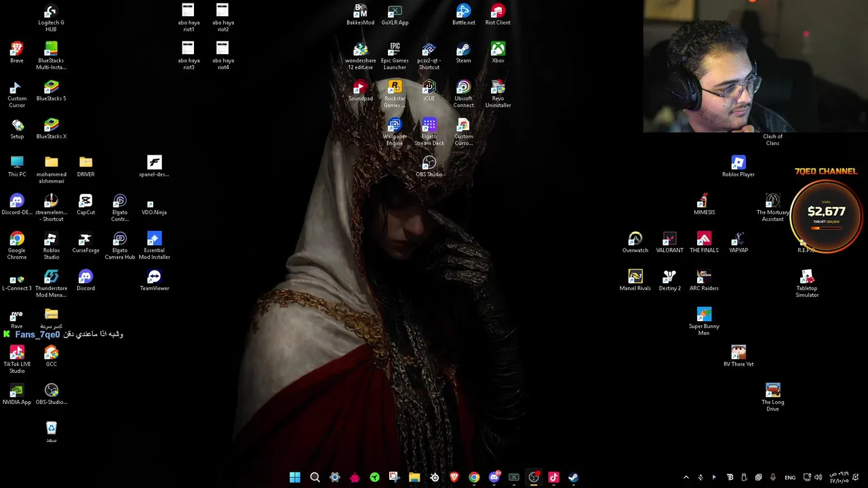The height and width of the screenshot is (488, 868).
Task: Switch to Google Chrome in the taskbar
Action: tap(474, 477)
